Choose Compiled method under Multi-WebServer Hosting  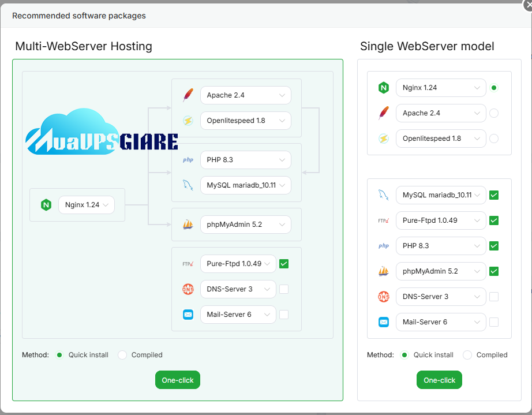(x=122, y=355)
